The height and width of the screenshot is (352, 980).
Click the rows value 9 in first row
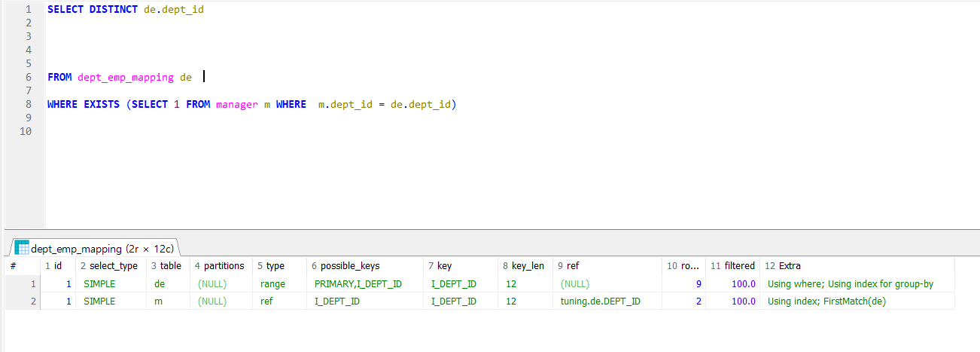[x=699, y=284]
